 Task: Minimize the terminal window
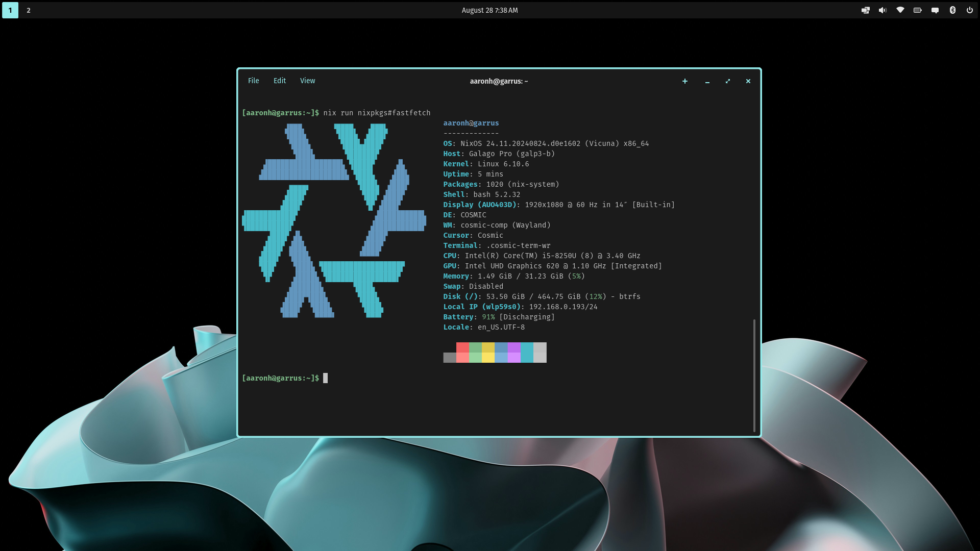pos(707,81)
